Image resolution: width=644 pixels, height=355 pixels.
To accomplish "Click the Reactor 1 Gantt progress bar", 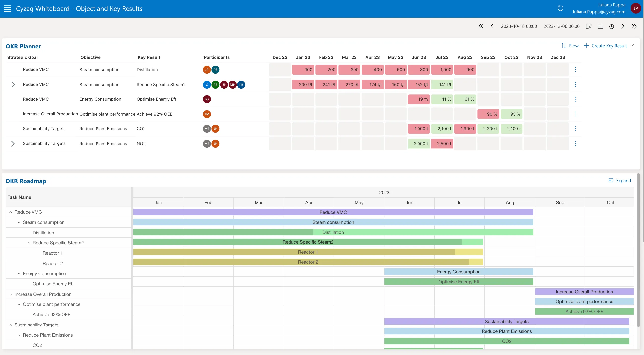I will 308,252.
